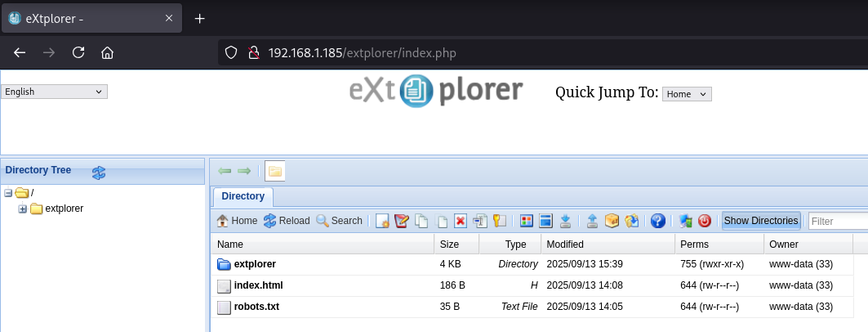Open the Quick Jump To Home dropdown
This screenshot has width=868, height=332.
pos(687,94)
